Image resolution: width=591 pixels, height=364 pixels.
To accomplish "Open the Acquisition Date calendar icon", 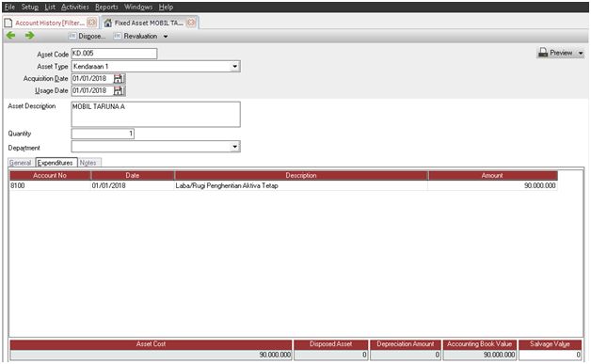I will [x=119, y=79].
